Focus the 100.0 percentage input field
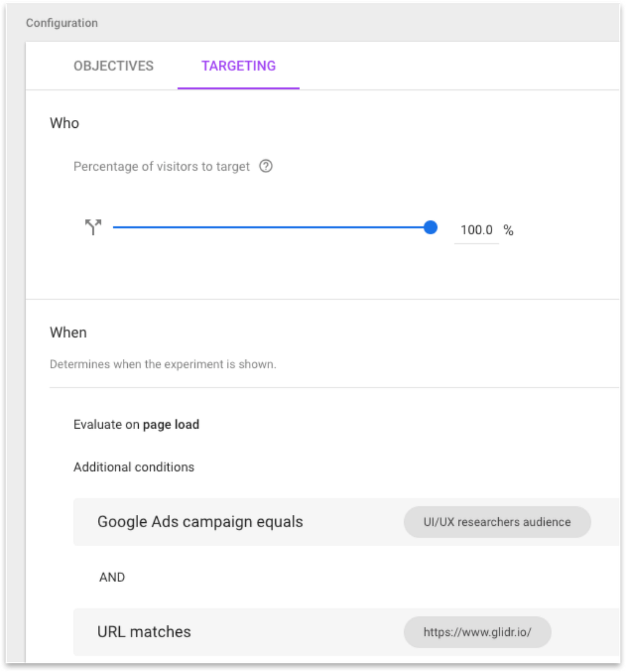The height and width of the screenshot is (672, 626). pos(476,231)
